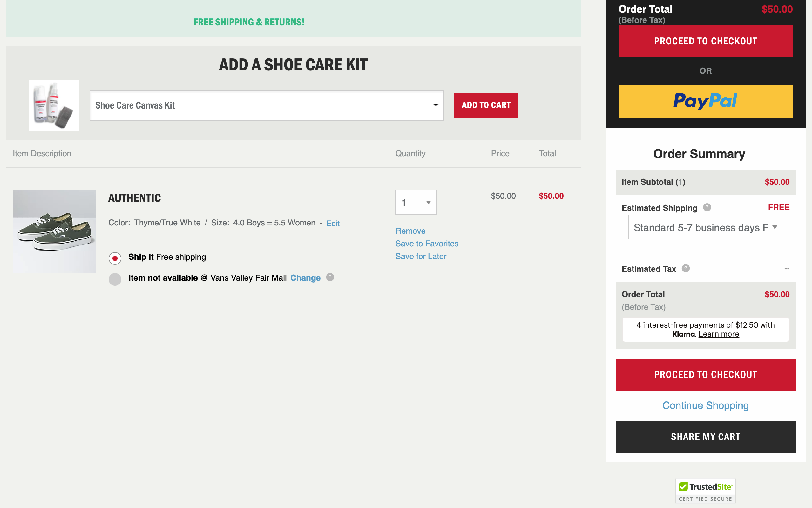This screenshot has height=508, width=812.
Task: Select the Ship It free shipping option
Action: [115, 258]
